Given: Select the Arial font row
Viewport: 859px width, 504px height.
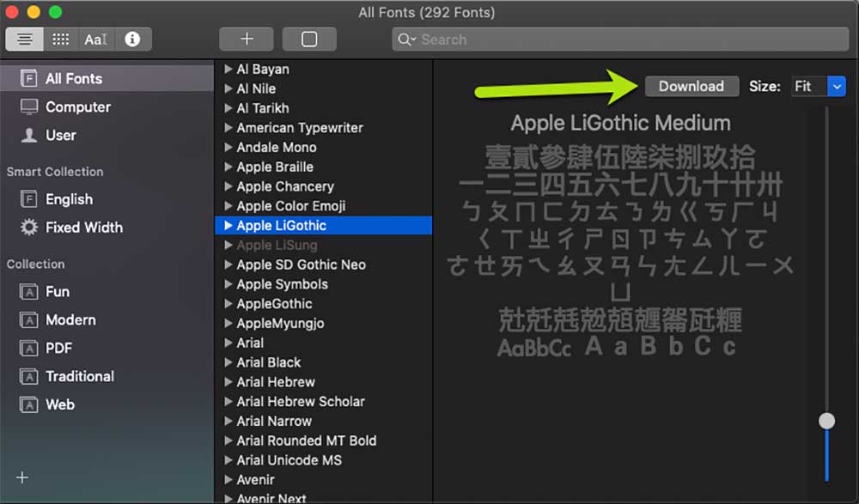Looking at the screenshot, I should tap(323, 343).
